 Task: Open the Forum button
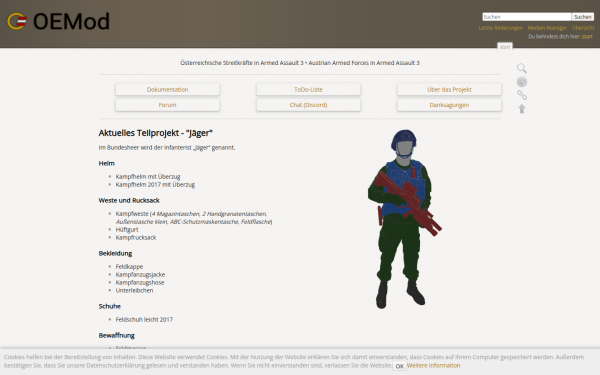click(x=168, y=105)
